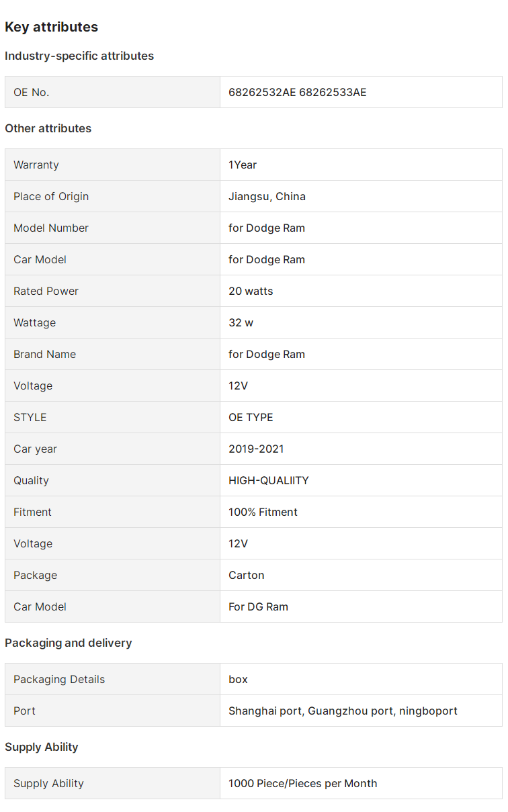Click the For DG Ram value

(258, 606)
